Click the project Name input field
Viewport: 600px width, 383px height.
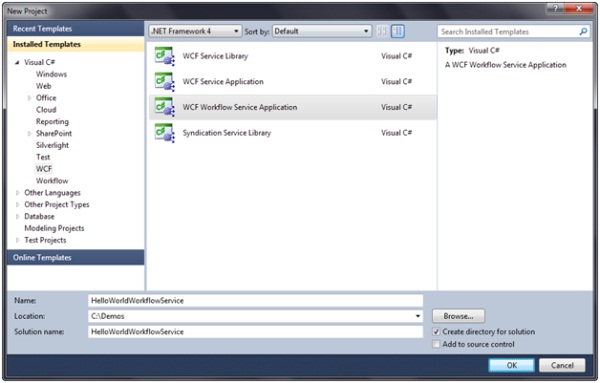(256, 301)
